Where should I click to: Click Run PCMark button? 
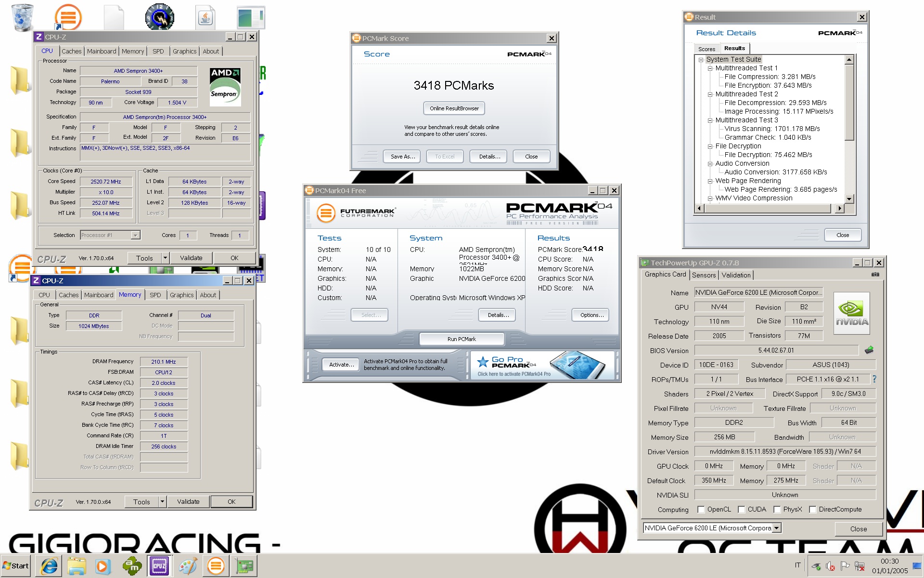tap(462, 339)
